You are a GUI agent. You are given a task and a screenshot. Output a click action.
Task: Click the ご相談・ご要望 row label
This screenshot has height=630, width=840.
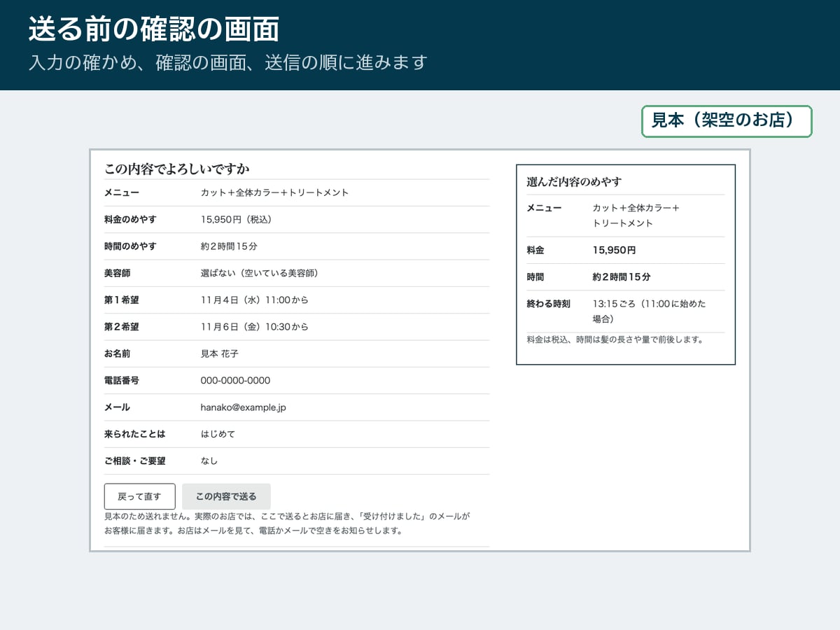coord(135,461)
